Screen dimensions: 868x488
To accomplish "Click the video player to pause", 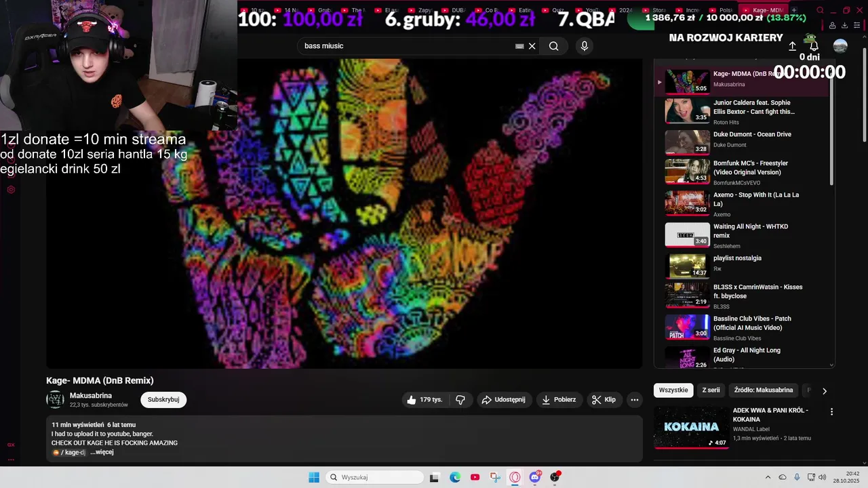I will tap(344, 213).
